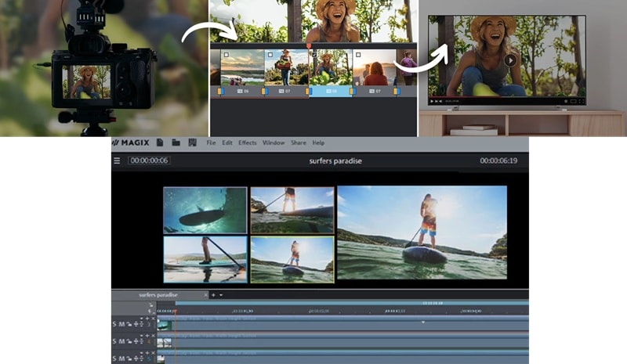Mute track 4 with the M button
627x364 pixels.
click(x=121, y=341)
